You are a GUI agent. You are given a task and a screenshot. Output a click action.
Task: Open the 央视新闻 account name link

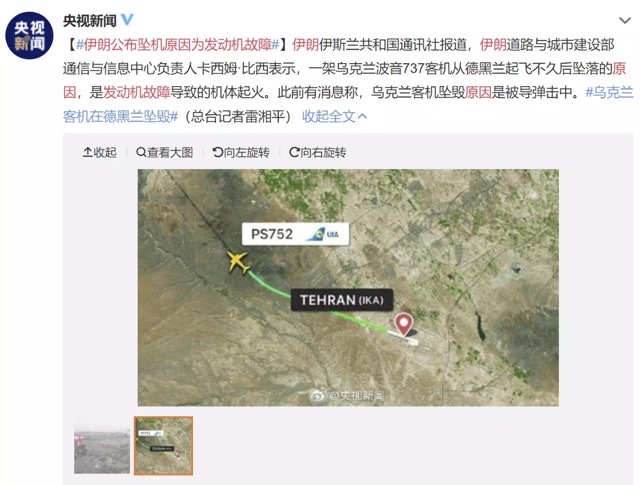pos(90,20)
